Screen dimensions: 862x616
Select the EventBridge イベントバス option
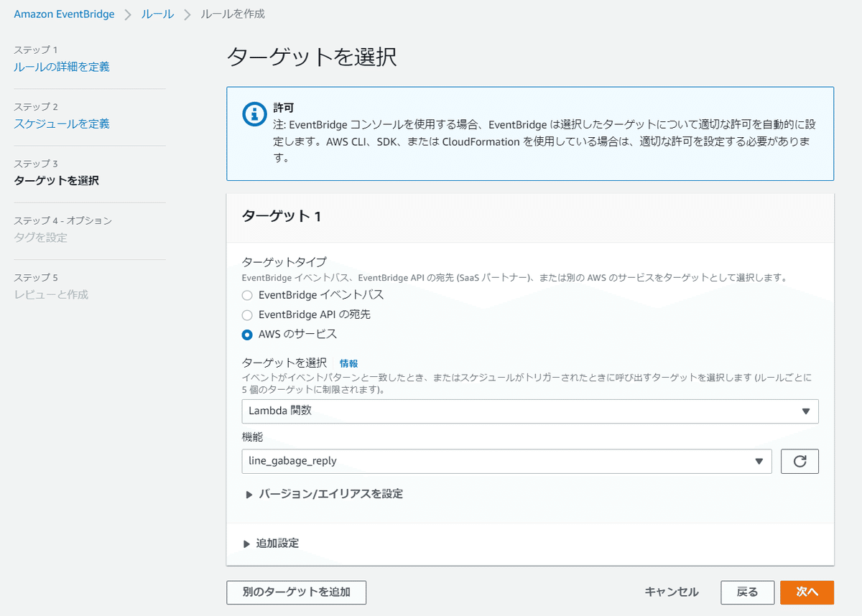246,295
